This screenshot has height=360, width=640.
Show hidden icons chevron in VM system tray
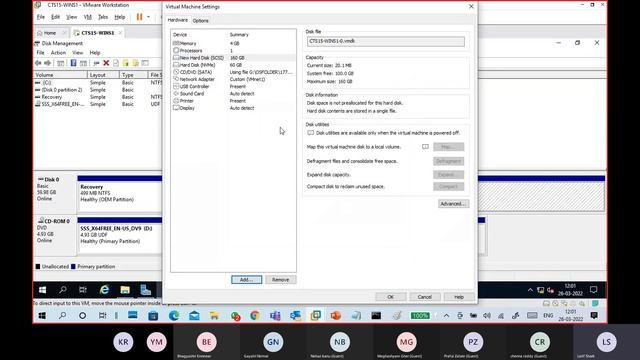tap(530, 290)
